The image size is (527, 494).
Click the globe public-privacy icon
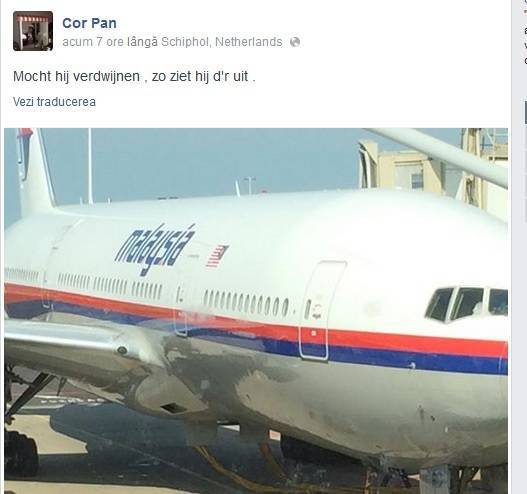pyautogui.click(x=295, y=42)
